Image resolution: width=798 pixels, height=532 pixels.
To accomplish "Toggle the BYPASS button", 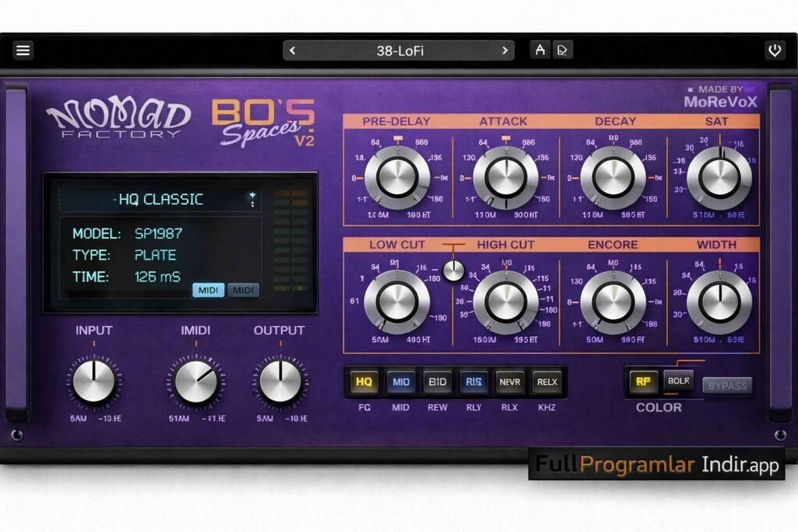I will coord(727,385).
